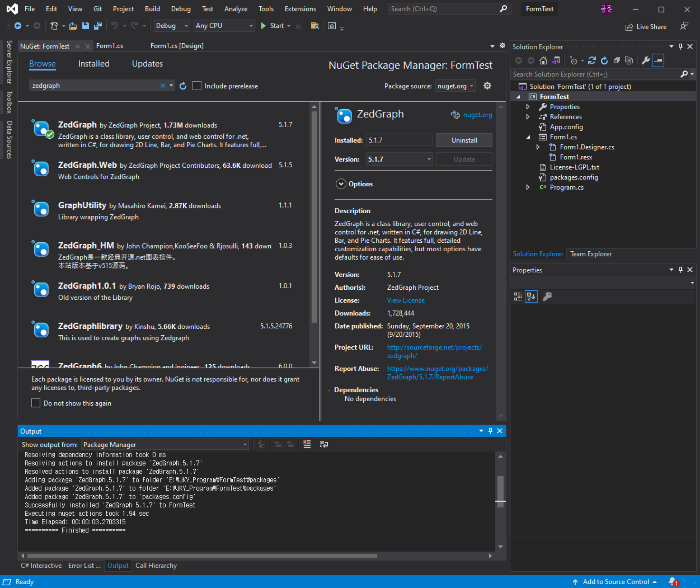Click Preview Selected Items icon
This screenshot has width=700, height=588.
[x=658, y=60]
